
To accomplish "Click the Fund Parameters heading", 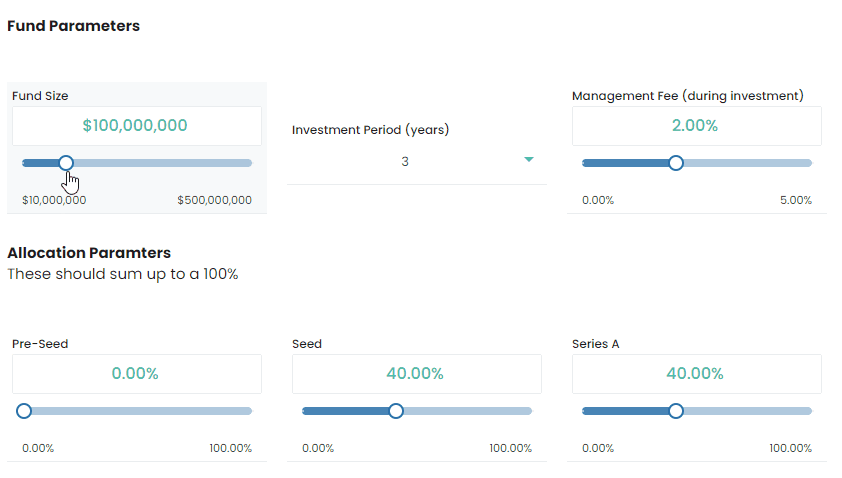I will coord(73,26).
